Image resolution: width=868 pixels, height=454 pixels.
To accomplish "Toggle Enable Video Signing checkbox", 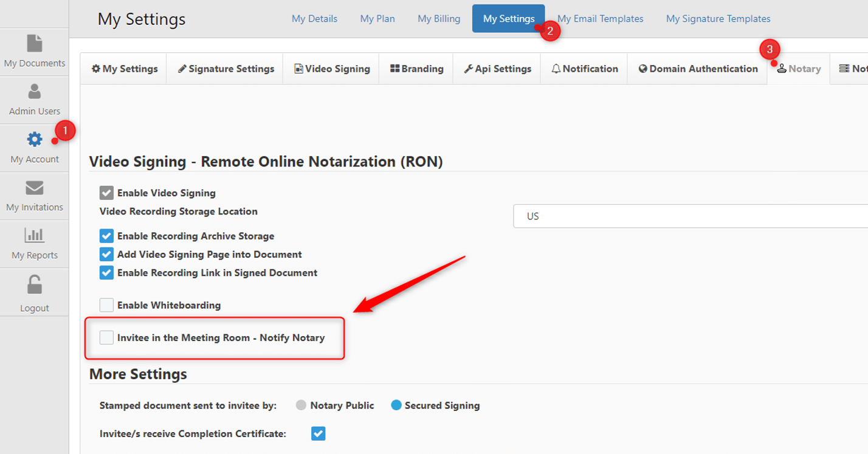I will coord(107,193).
